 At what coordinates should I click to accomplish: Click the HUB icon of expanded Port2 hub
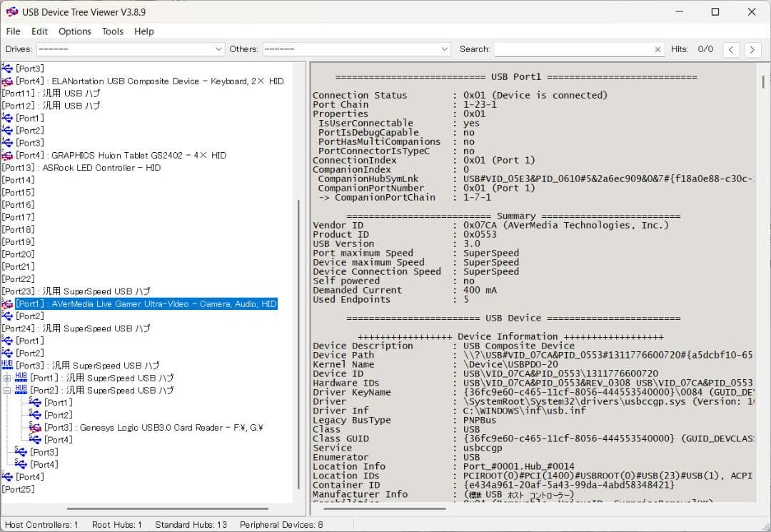coord(21,391)
